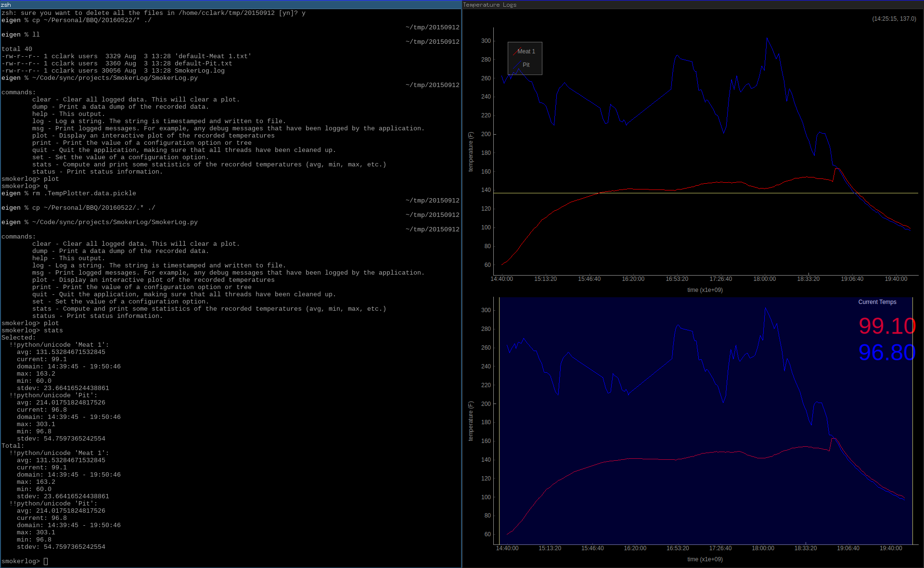Click the 300 tick on top plot y-axis
The image size is (924, 568).
click(x=486, y=41)
